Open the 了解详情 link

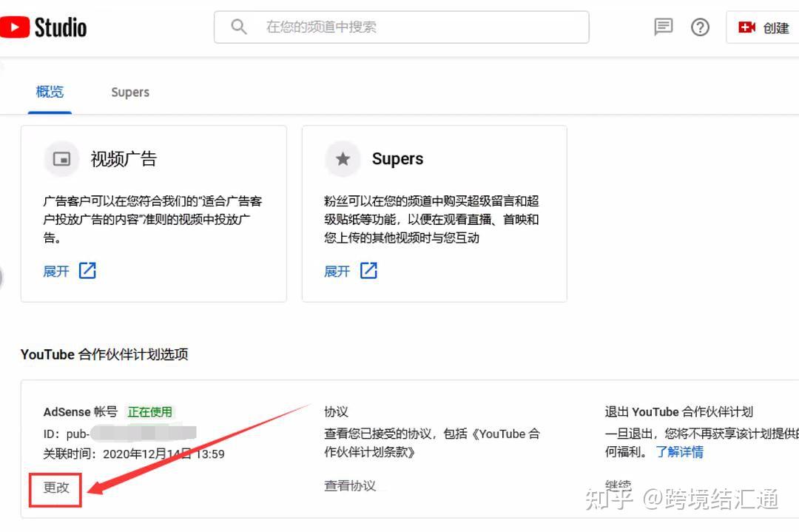pos(679,452)
